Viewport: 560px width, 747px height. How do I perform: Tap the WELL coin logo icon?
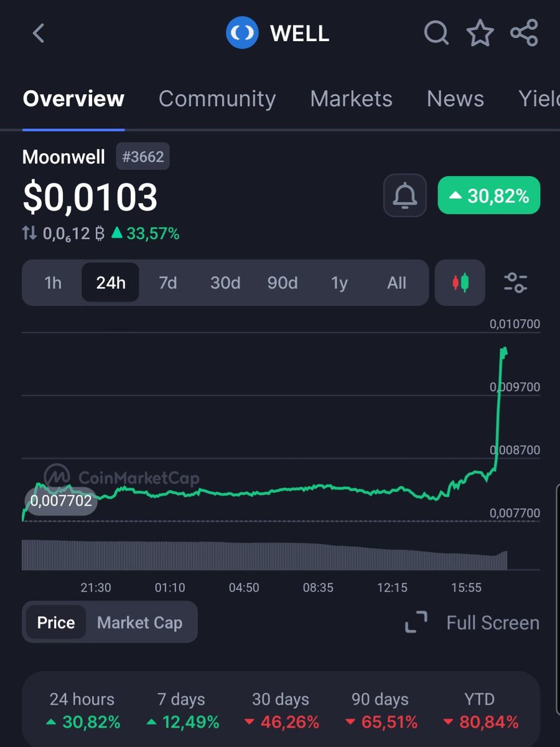pos(242,33)
